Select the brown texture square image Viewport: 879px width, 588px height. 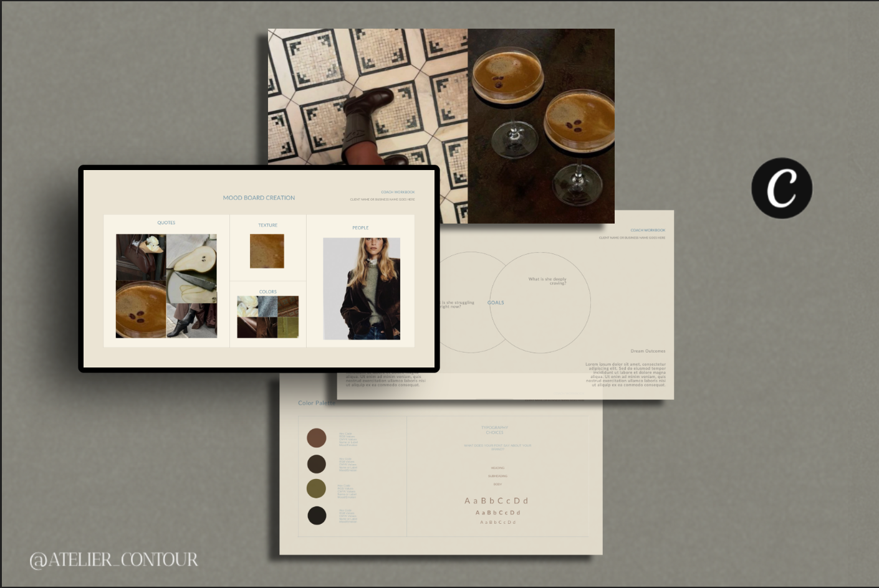pyautogui.click(x=267, y=251)
